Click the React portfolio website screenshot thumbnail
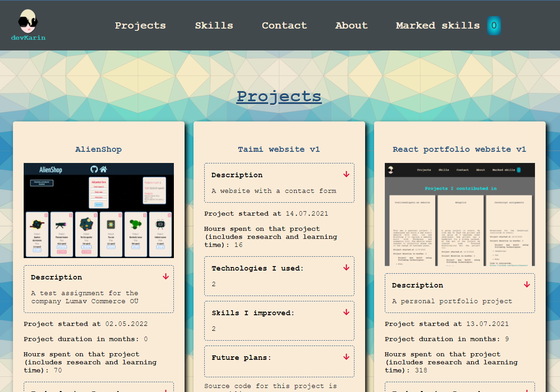The image size is (560, 392). click(459, 214)
